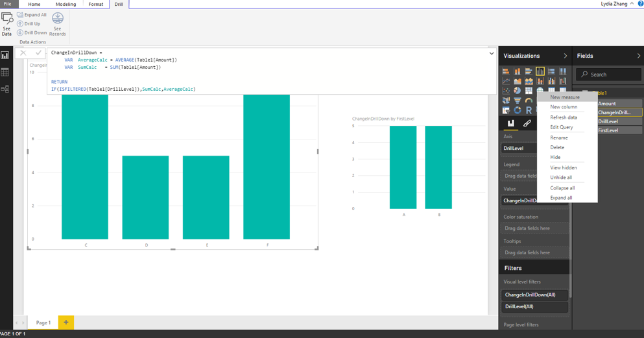Select the clustered column chart visualization
Image resolution: width=644 pixels, height=338 pixels.
[x=540, y=71]
